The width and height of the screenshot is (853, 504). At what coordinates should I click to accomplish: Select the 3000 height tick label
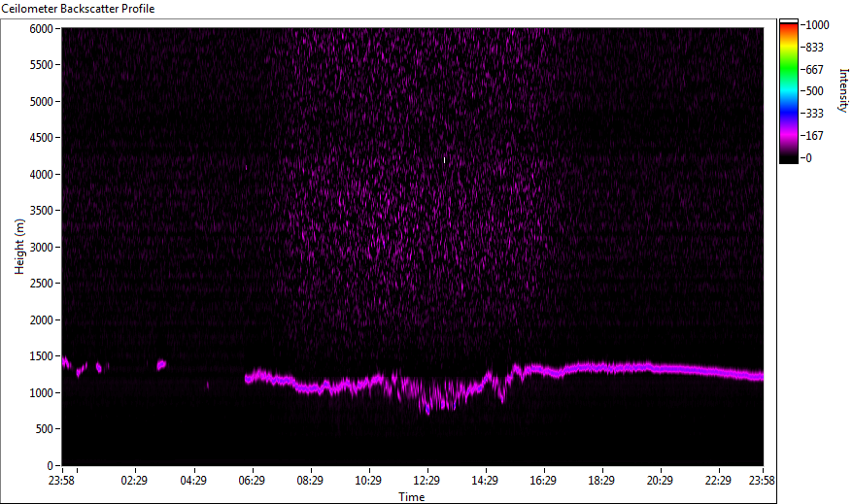(42, 248)
